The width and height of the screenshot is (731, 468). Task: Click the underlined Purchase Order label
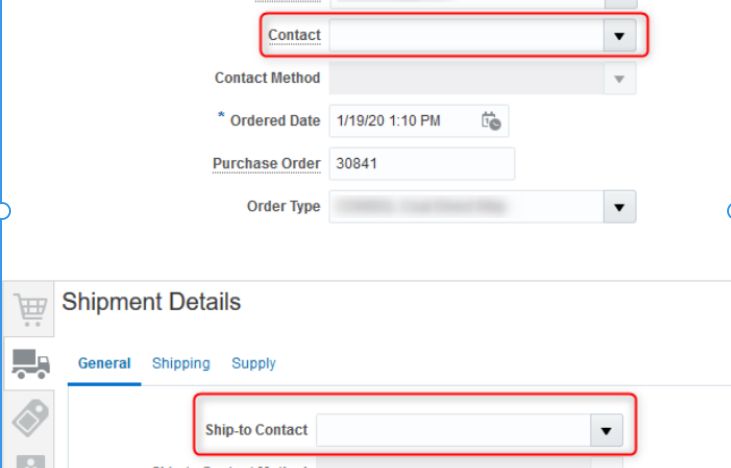click(x=267, y=164)
